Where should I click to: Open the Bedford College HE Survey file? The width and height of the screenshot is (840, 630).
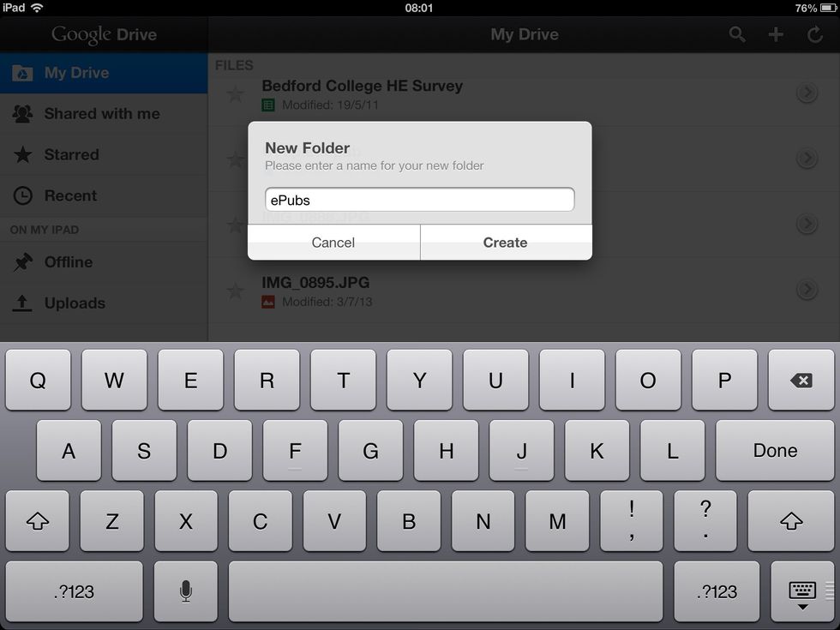[524, 94]
